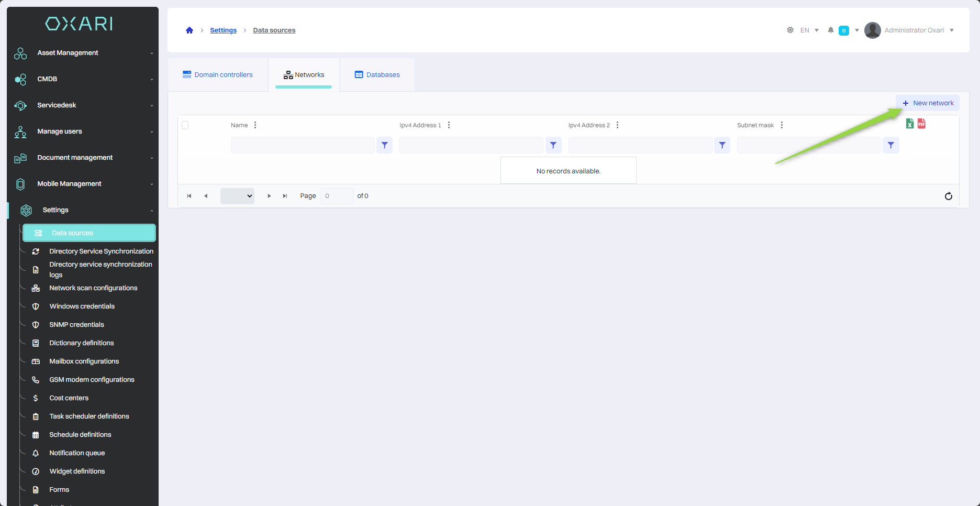Open Windows credentials in the sidebar
Viewport: 980px width, 506px height.
pyautogui.click(x=82, y=306)
